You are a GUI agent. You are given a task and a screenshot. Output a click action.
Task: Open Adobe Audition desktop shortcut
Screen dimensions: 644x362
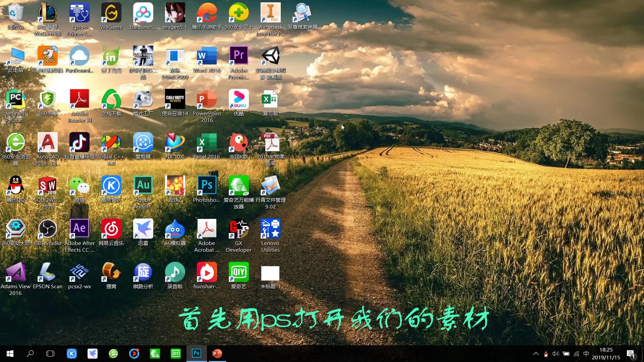(143, 192)
